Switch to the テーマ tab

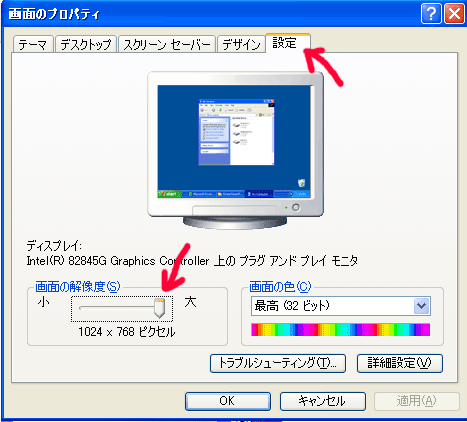33,44
